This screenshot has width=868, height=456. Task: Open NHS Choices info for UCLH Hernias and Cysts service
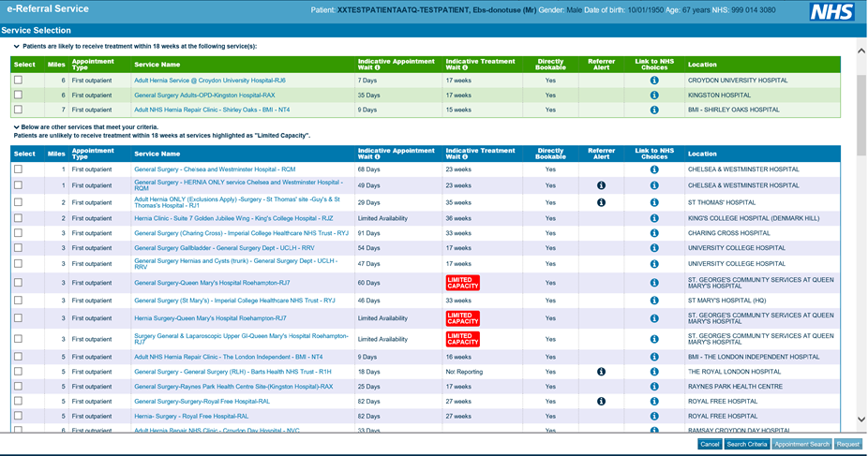(x=654, y=264)
